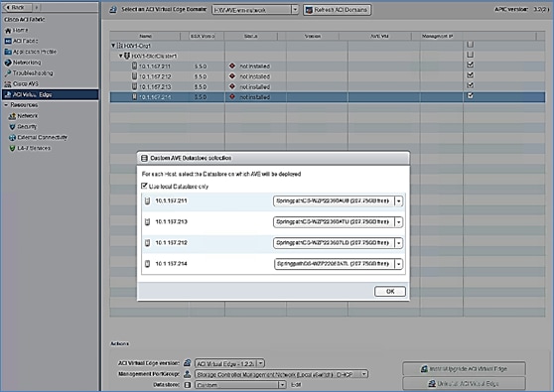Click the Version column header
This screenshot has height=392, width=554.
tap(313, 36)
